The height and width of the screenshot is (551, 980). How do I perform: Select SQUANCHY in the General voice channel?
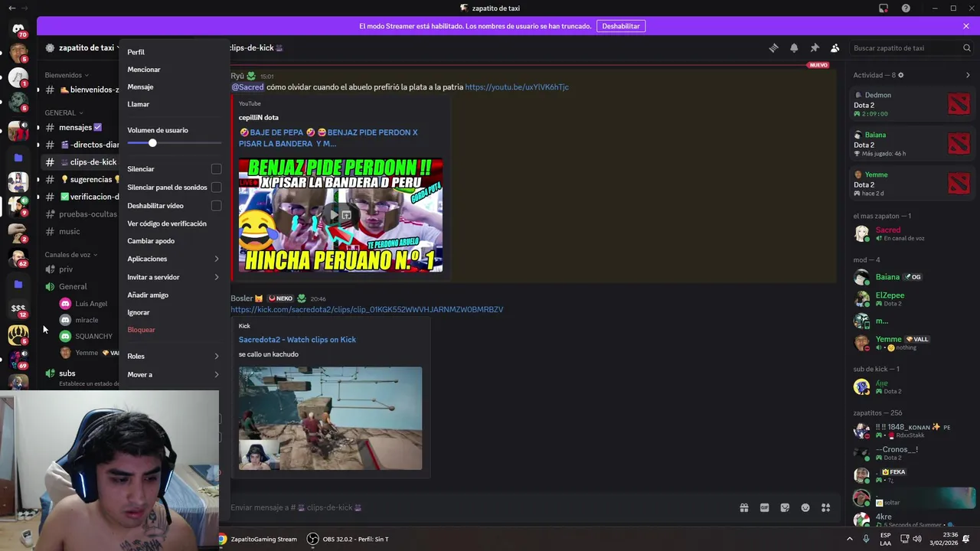[93, 336]
